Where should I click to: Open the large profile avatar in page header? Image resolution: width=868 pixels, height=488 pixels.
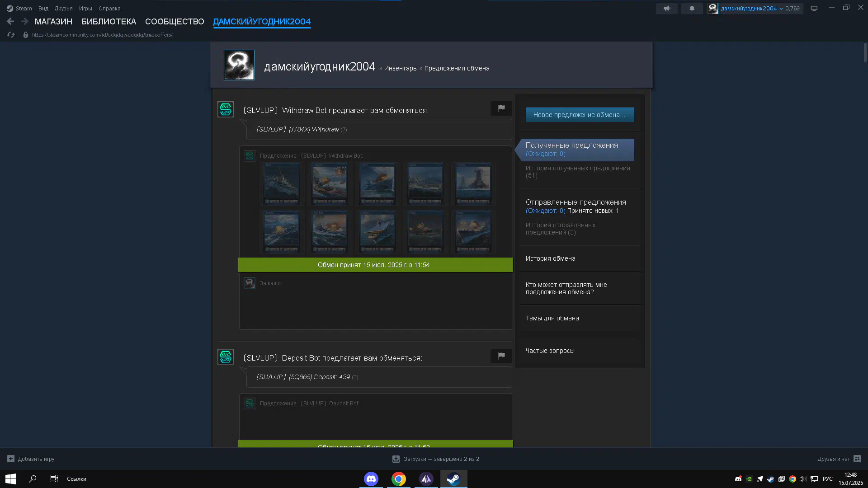[239, 65]
